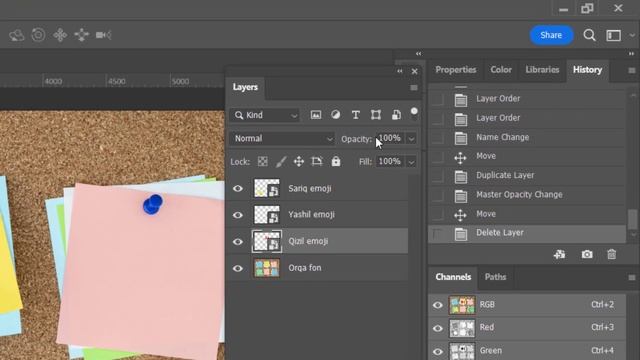Select the History tab
Image resolution: width=640 pixels, height=360 pixels.
click(587, 70)
